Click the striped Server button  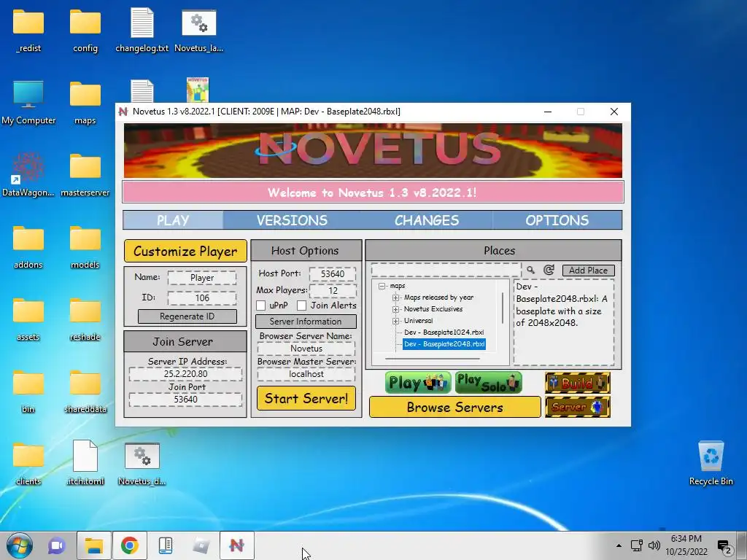578,407
